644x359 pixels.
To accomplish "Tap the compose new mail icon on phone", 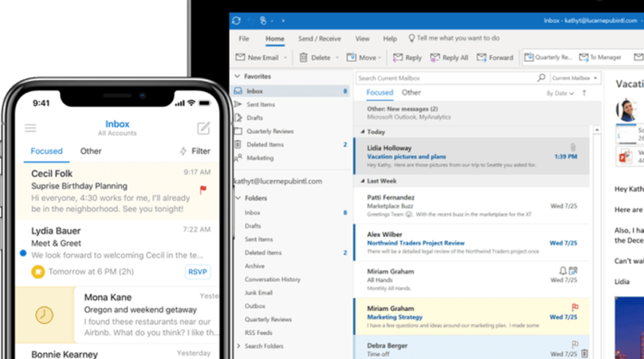I will click(x=203, y=129).
